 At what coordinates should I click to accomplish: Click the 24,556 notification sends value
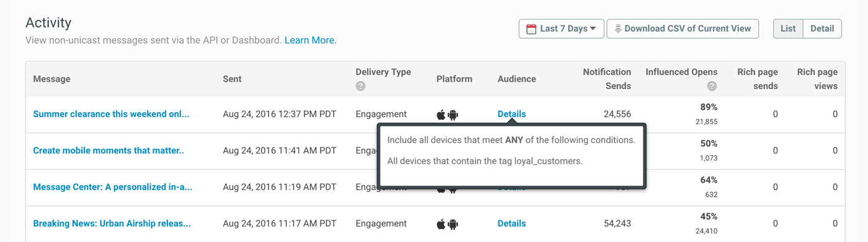(617, 114)
